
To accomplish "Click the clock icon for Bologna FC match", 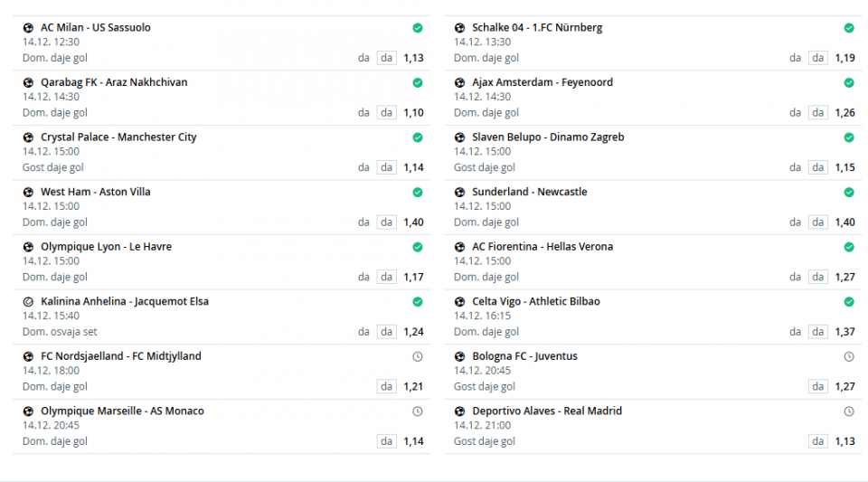I will coord(849,356).
